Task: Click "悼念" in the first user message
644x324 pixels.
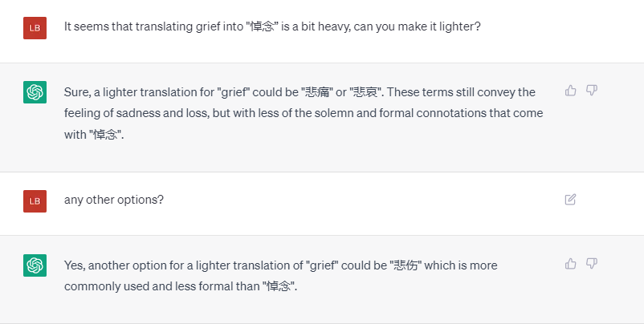Action: (256, 26)
